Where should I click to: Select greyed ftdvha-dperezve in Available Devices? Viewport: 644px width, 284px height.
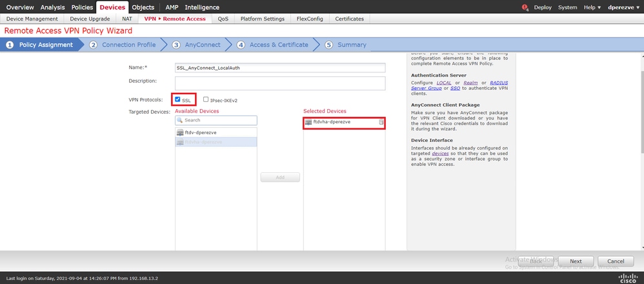coord(216,142)
